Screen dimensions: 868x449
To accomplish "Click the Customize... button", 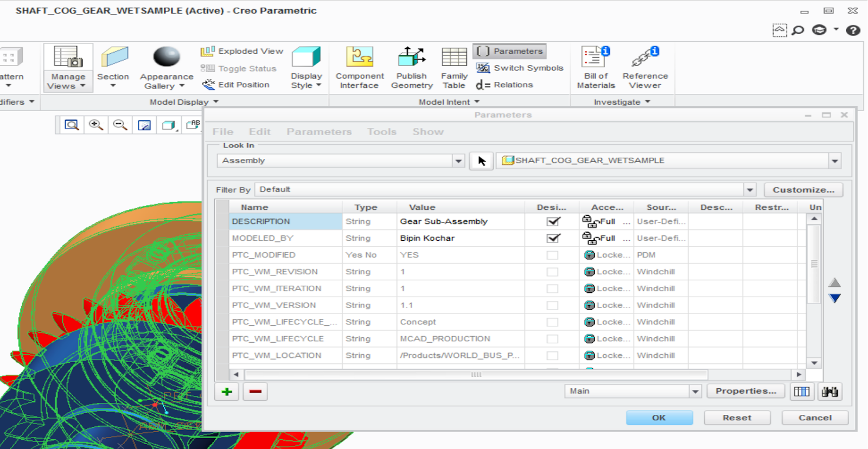I will pyautogui.click(x=803, y=190).
